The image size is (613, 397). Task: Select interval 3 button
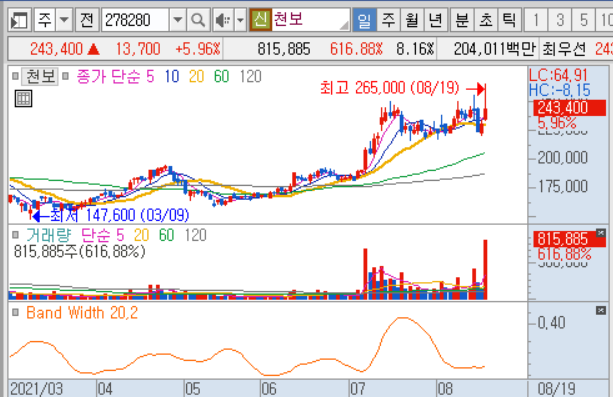pyautogui.click(x=560, y=20)
